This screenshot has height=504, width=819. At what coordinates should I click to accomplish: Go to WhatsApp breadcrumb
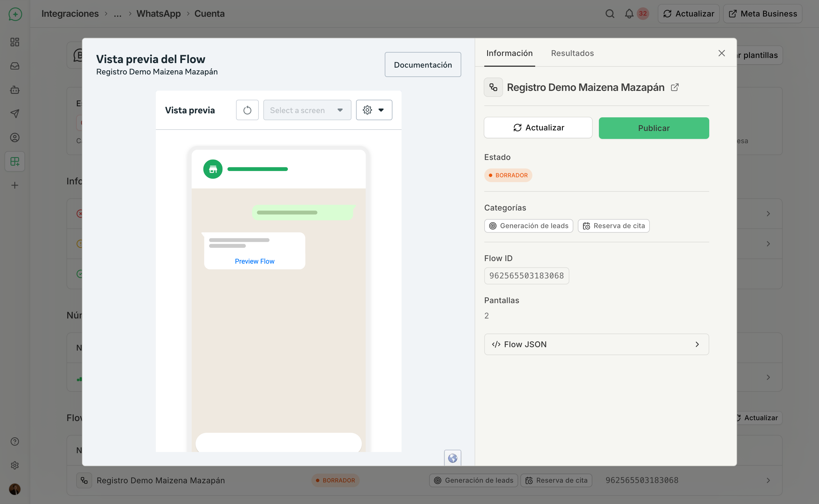tap(158, 14)
